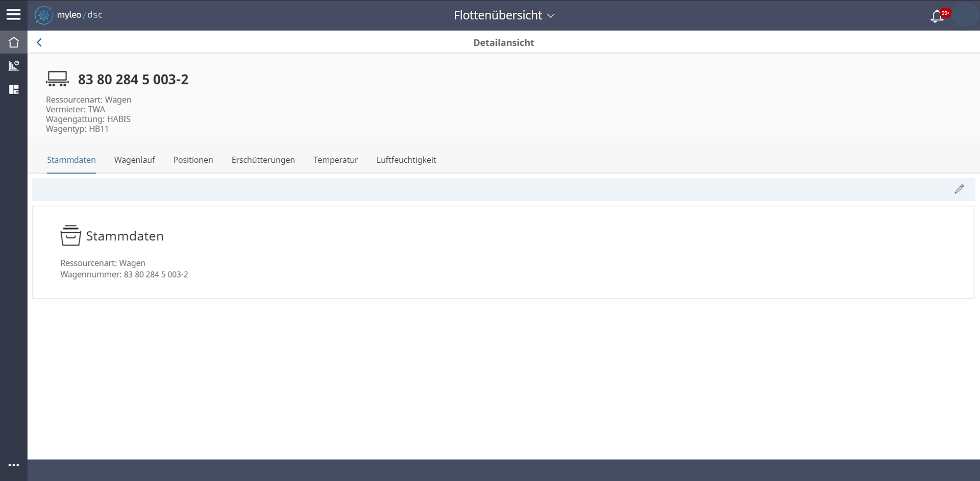Screen dimensions: 980x481
Task: Open the dashboard tiles sidebar icon
Action: 14,89
